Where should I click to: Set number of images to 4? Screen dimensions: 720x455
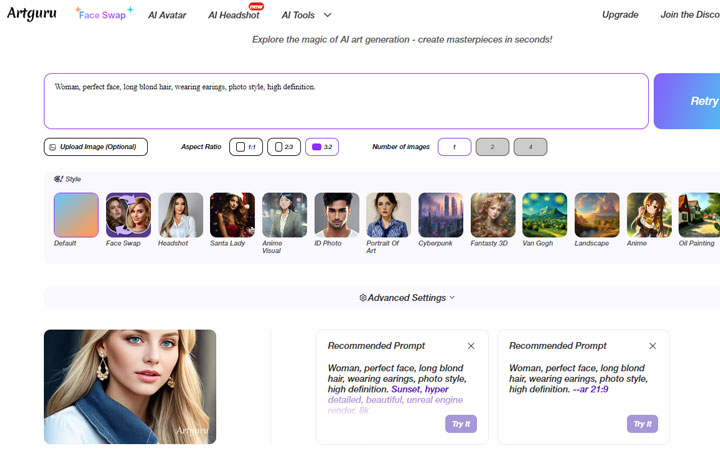click(530, 147)
